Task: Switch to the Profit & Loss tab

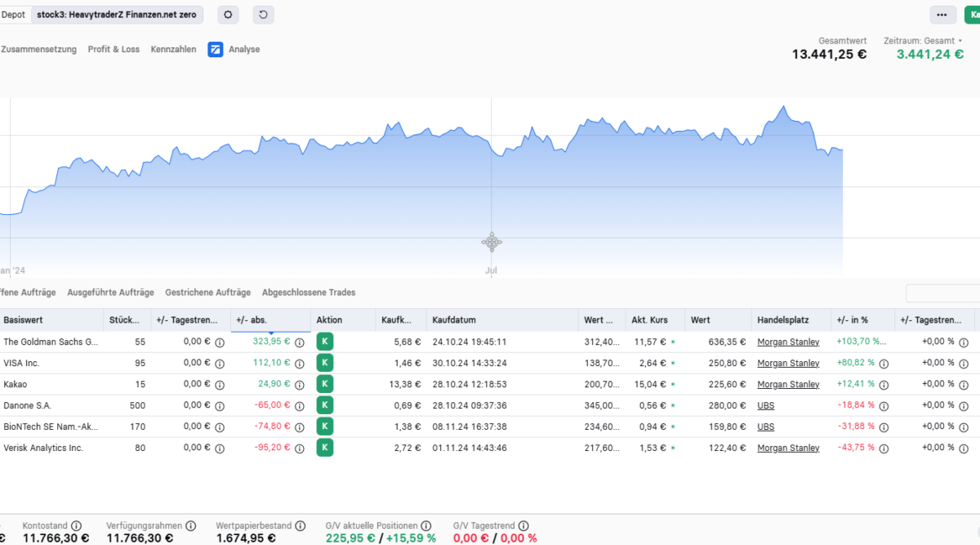Action: pos(114,49)
